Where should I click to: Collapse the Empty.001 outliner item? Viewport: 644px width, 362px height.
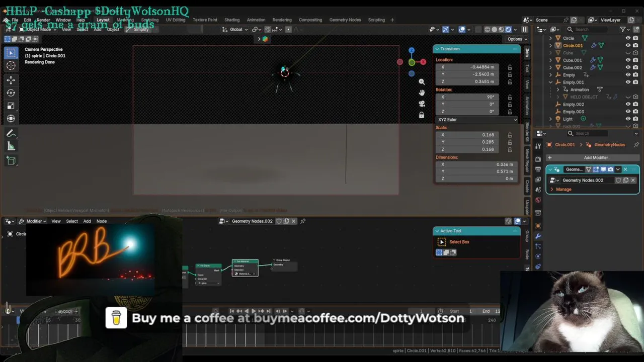click(550, 82)
